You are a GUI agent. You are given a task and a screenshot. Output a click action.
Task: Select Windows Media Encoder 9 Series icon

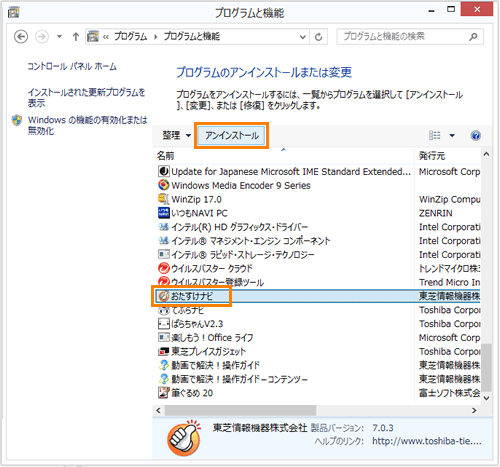tap(163, 185)
